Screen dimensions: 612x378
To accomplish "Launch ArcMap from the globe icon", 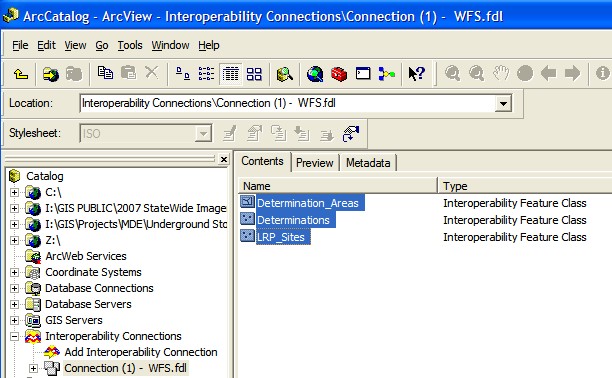I will pyautogui.click(x=315, y=73).
